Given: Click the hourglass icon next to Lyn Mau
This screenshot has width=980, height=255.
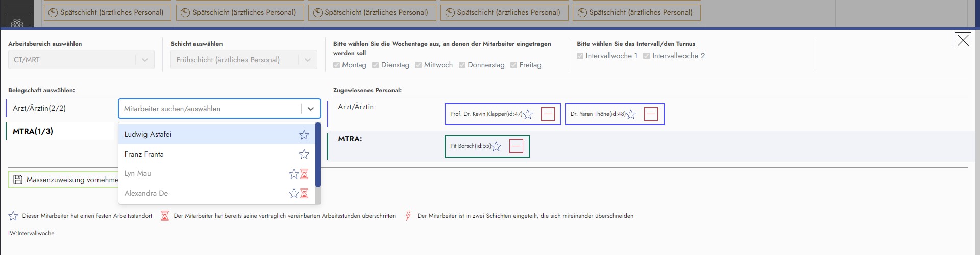Looking at the screenshot, I should [304, 174].
